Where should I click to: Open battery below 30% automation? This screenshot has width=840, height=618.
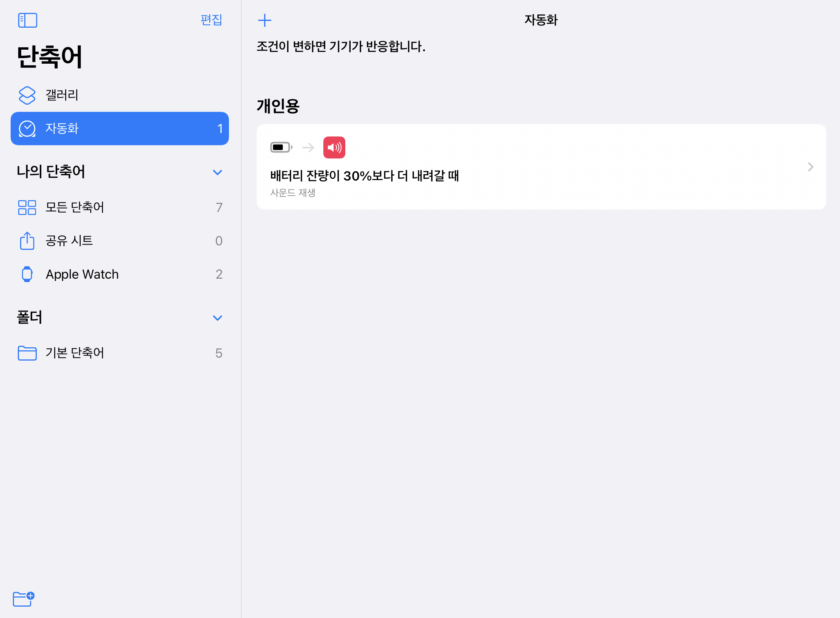364,176
